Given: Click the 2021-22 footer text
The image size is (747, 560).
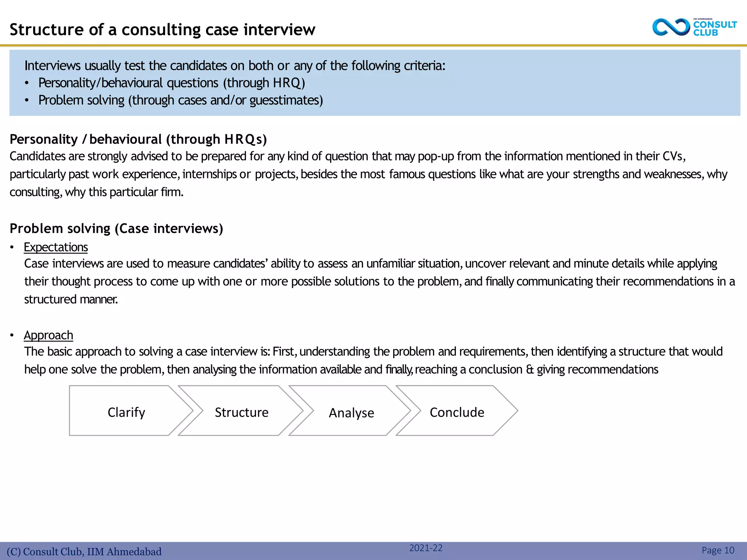Looking at the screenshot, I should pyautogui.click(x=426, y=548).
